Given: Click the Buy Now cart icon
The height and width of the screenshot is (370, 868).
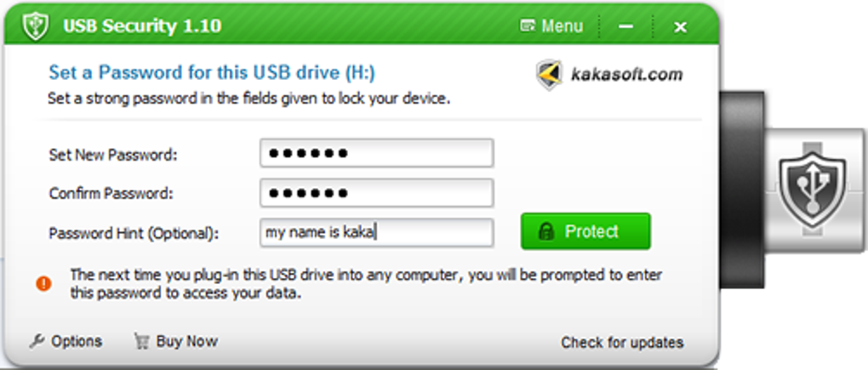Looking at the screenshot, I should click(x=141, y=341).
